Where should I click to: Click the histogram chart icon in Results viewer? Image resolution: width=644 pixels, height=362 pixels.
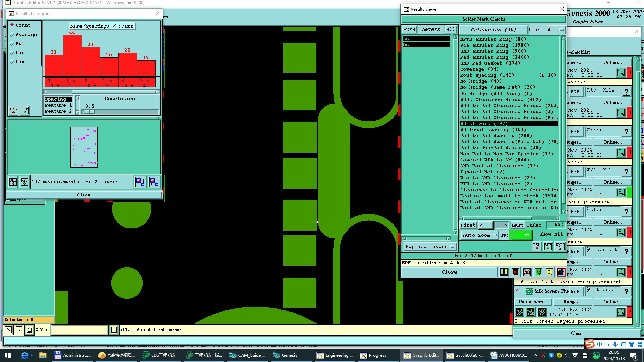[561, 272]
